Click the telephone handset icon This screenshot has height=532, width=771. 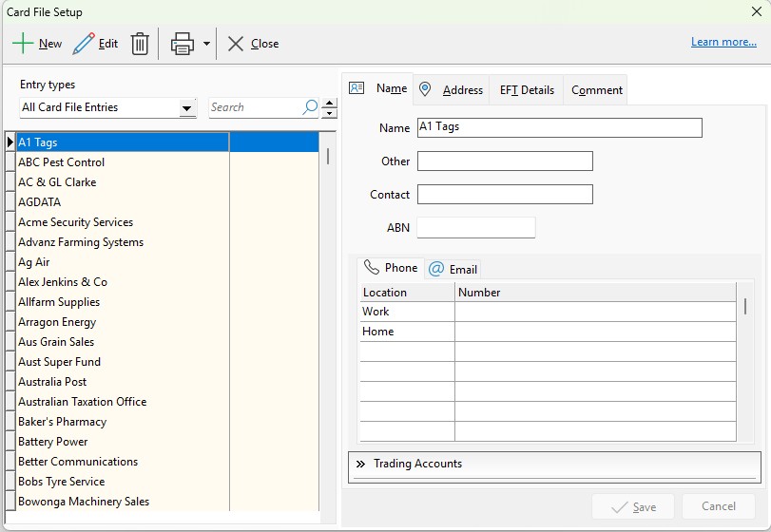coord(372,267)
